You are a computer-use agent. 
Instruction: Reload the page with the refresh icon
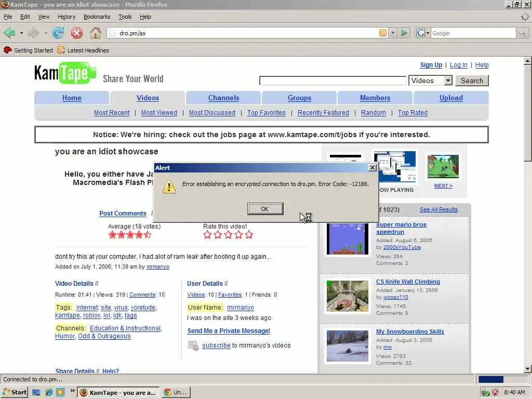coord(58,33)
